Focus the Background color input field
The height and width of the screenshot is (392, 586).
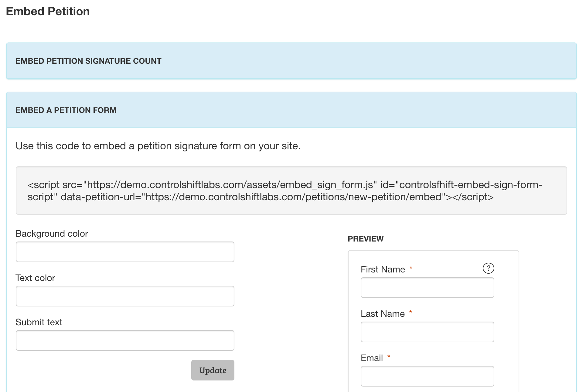tap(125, 252)
